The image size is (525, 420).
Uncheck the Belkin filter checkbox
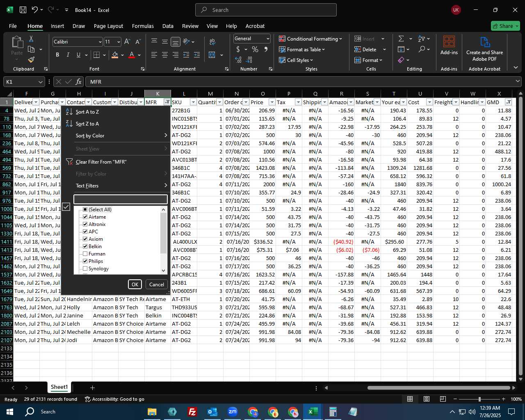click(x=85, y=247)
